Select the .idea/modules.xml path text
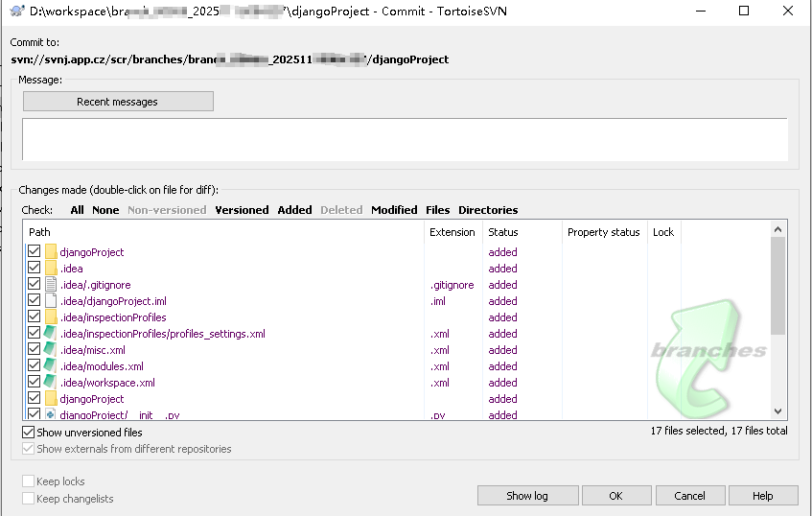812x516 pixels. (102, 366)
